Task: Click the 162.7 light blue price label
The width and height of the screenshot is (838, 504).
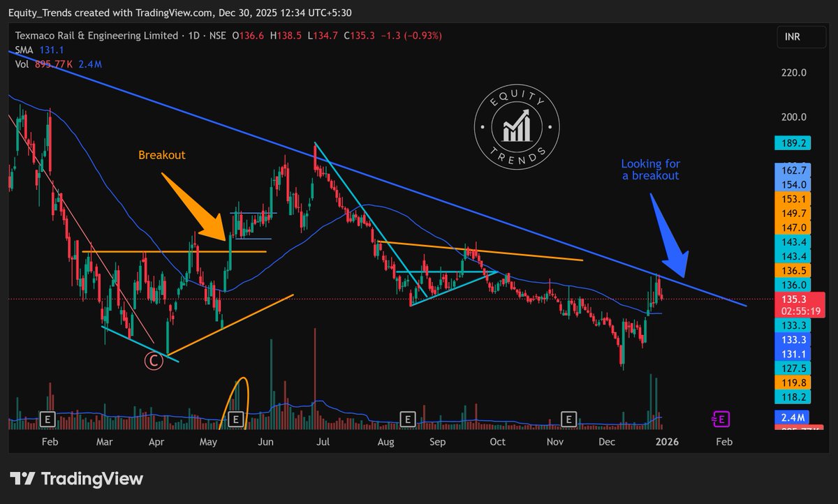Action: (x=792, y=170)
